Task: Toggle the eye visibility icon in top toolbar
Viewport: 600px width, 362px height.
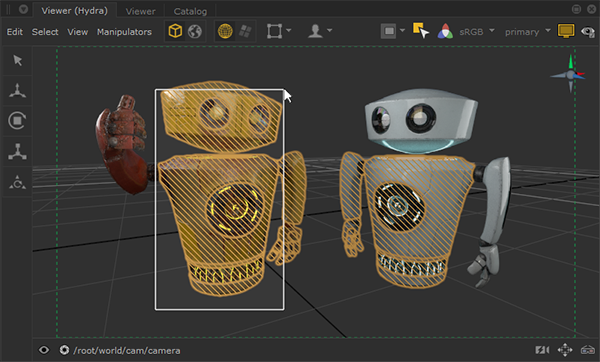Action: point(588,31)
